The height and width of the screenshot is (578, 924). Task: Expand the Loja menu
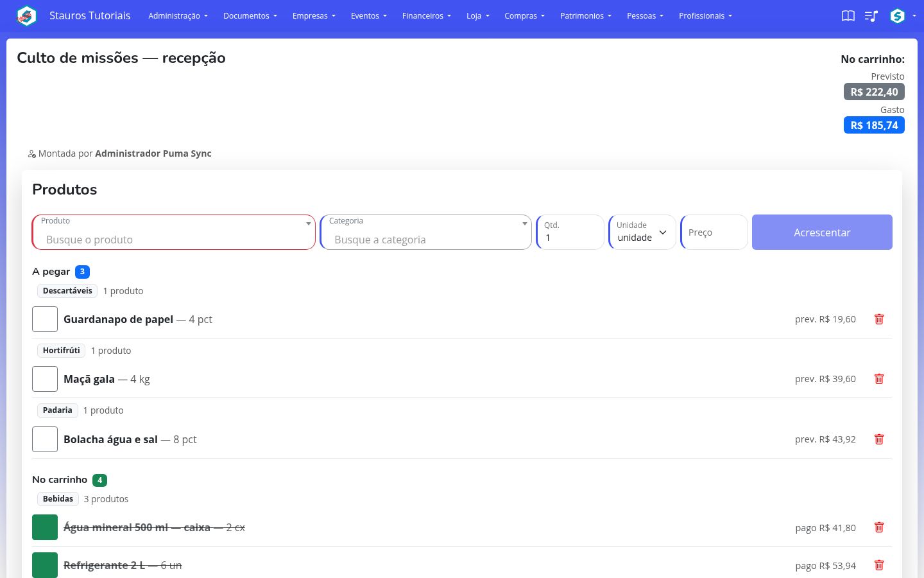477,16
